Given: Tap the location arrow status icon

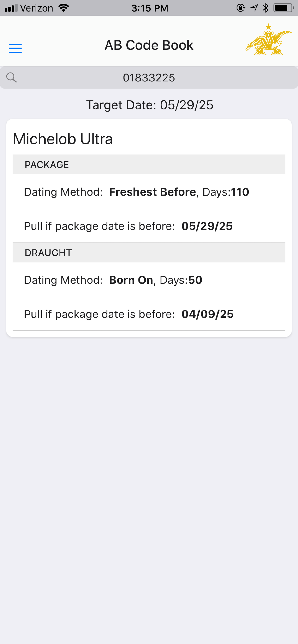Looking at the screenshot, I should tap(254, 8).
